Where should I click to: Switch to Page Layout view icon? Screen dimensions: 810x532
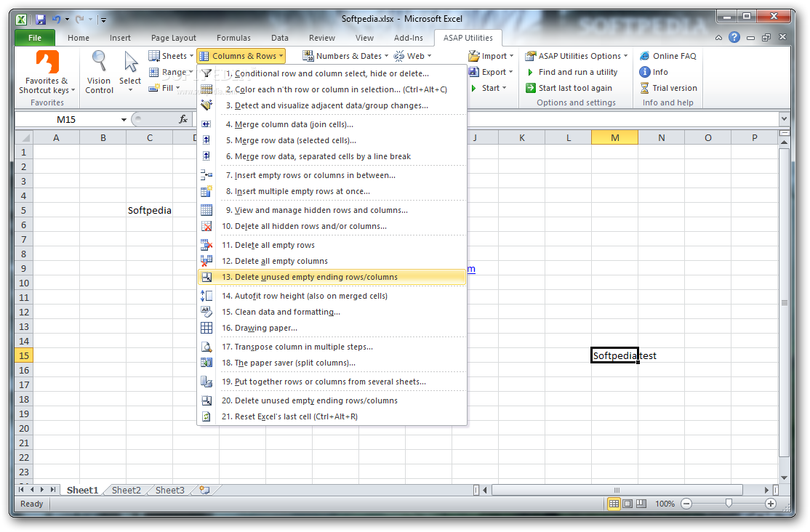tap(627, 504)
